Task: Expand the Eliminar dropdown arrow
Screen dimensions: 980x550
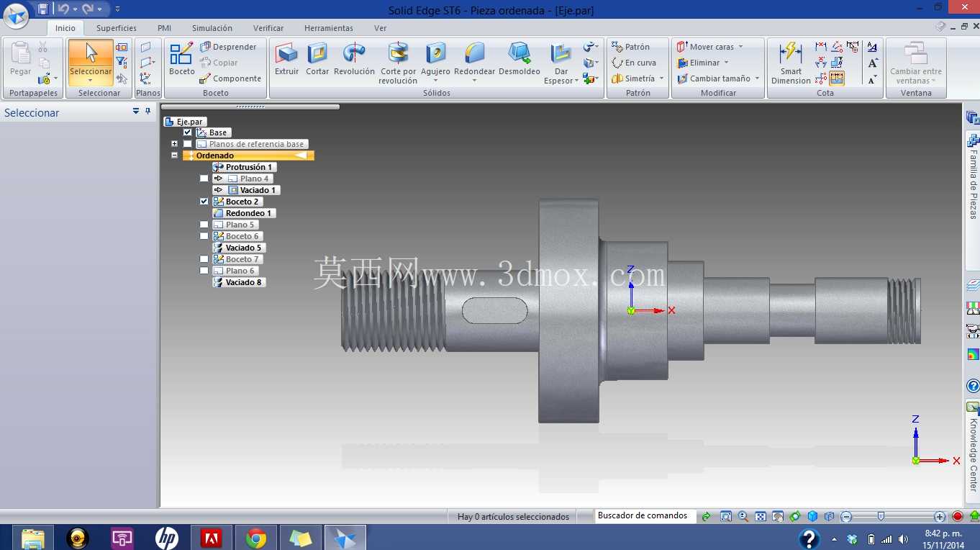Action: click(x=726, y=63)
